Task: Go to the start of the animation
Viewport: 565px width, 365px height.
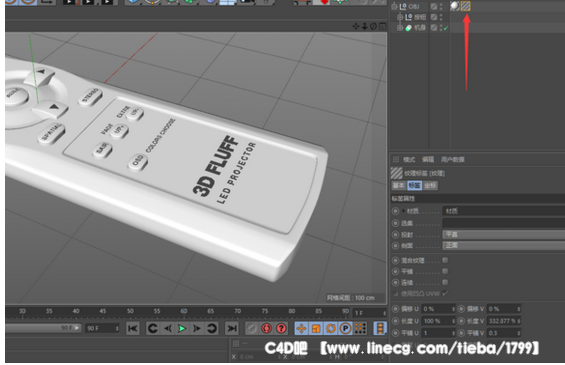Action: click(x=133, y=329)
